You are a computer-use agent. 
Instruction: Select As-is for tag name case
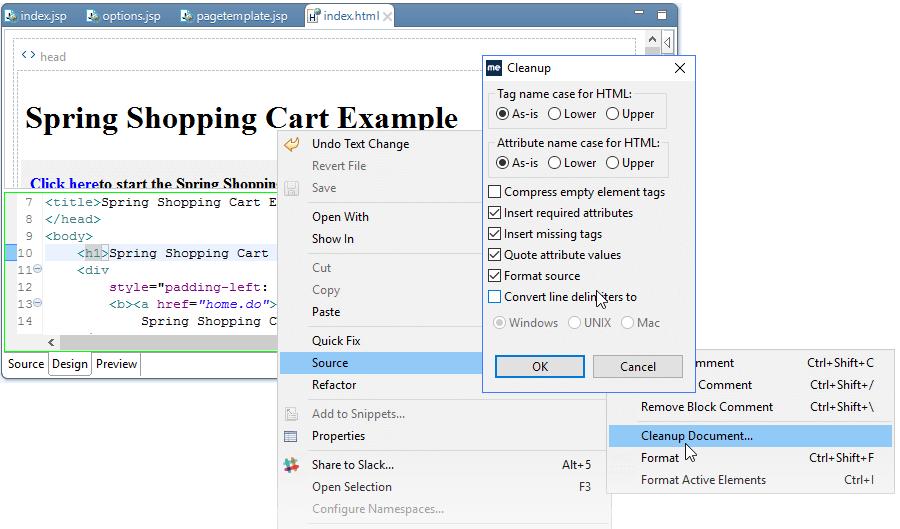pyautogui.click(x=503, y=114)
